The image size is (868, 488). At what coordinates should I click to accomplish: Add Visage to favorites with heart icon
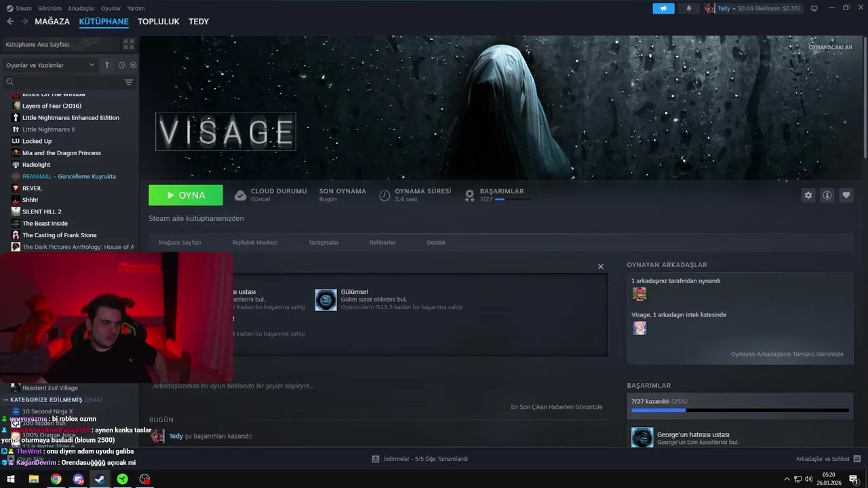point(846,195)
